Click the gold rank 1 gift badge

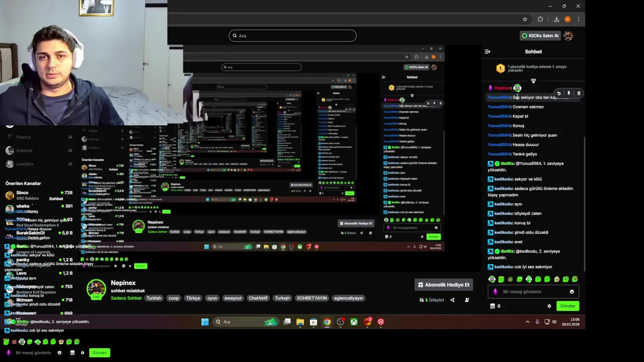click(500, 68)
